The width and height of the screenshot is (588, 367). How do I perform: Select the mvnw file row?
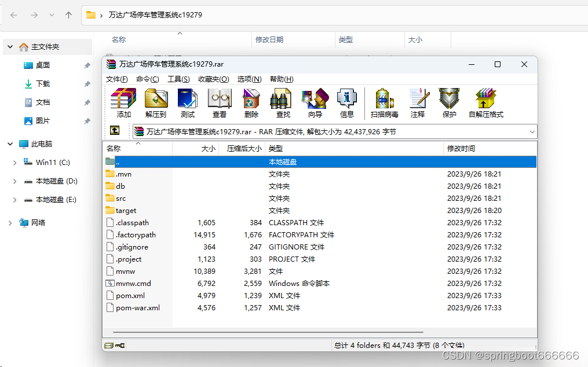tap(320, 271)
